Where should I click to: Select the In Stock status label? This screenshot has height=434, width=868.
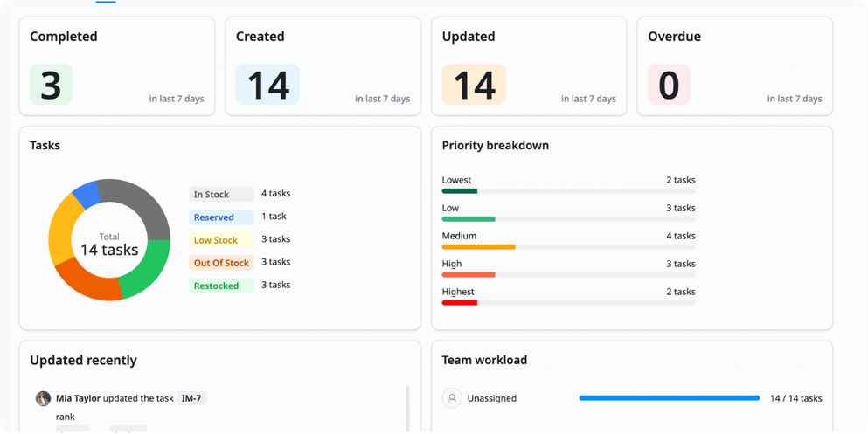coord(221,194)
